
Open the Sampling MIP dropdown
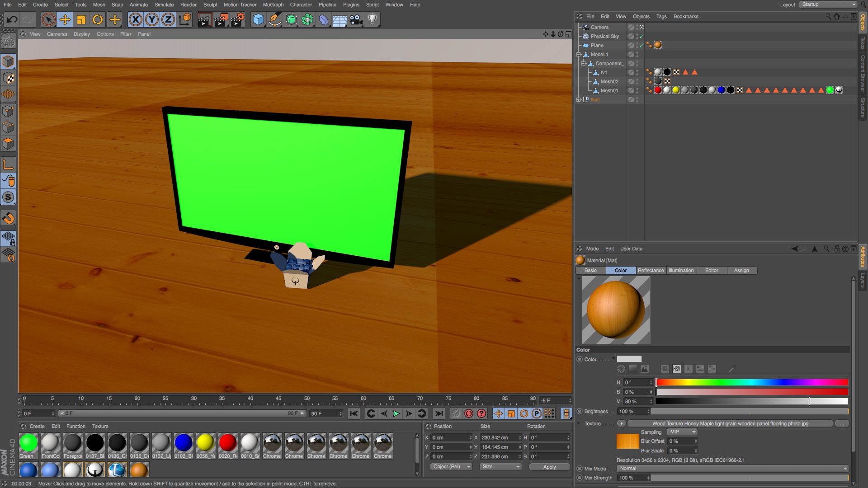click(x=682, y=432)
